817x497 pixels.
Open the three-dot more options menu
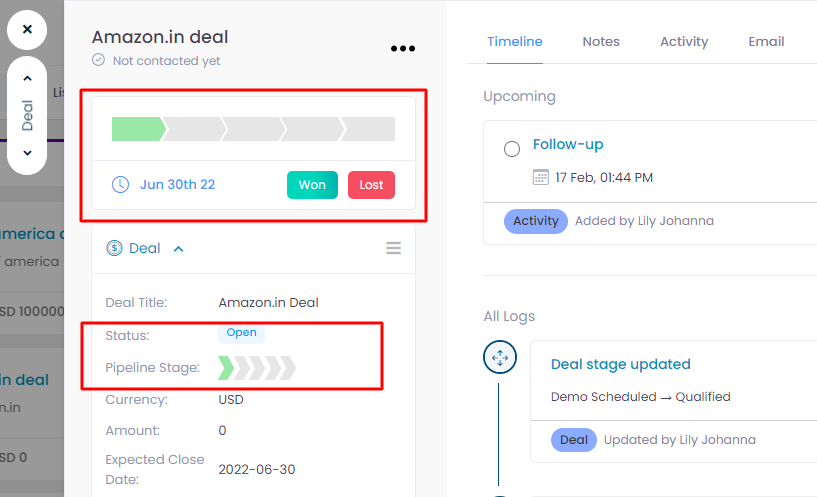pyautogui.click(x=403, y=48)
